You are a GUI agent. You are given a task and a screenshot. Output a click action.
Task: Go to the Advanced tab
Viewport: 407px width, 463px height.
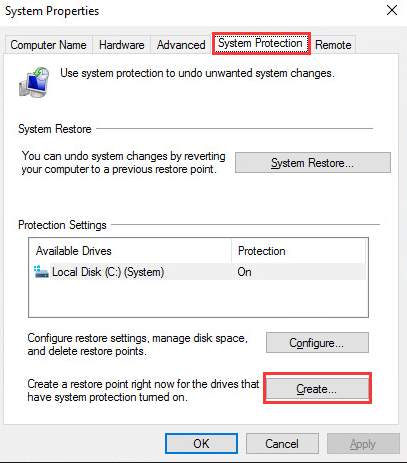(181, 45)
